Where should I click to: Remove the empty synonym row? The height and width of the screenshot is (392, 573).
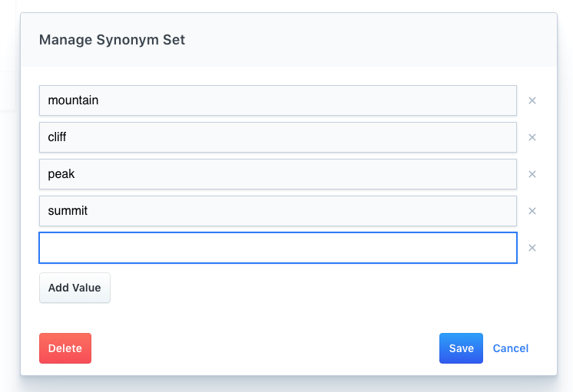point(532,248)
